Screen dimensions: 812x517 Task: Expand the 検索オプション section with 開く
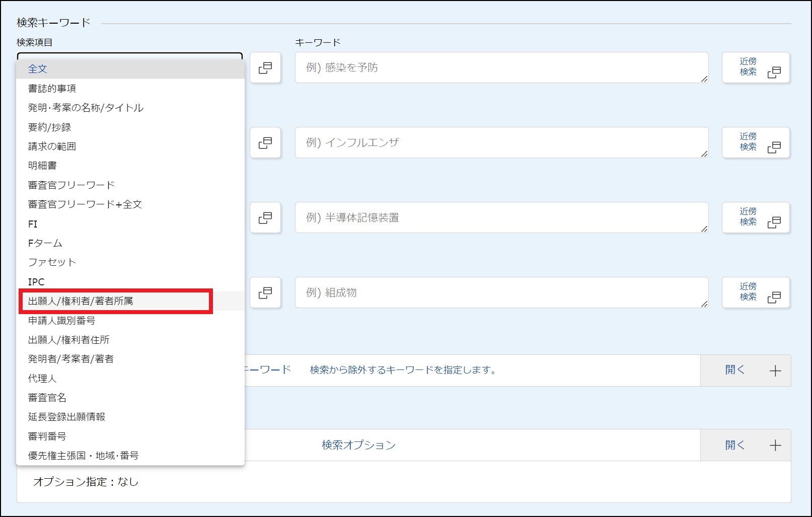point(745,445)
